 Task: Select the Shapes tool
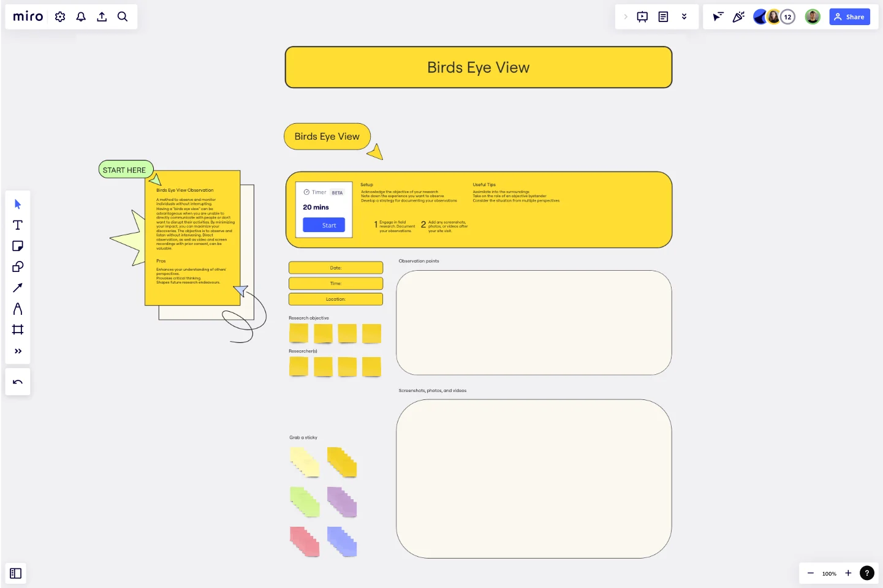pyautogui.click(x=18, y=266)
